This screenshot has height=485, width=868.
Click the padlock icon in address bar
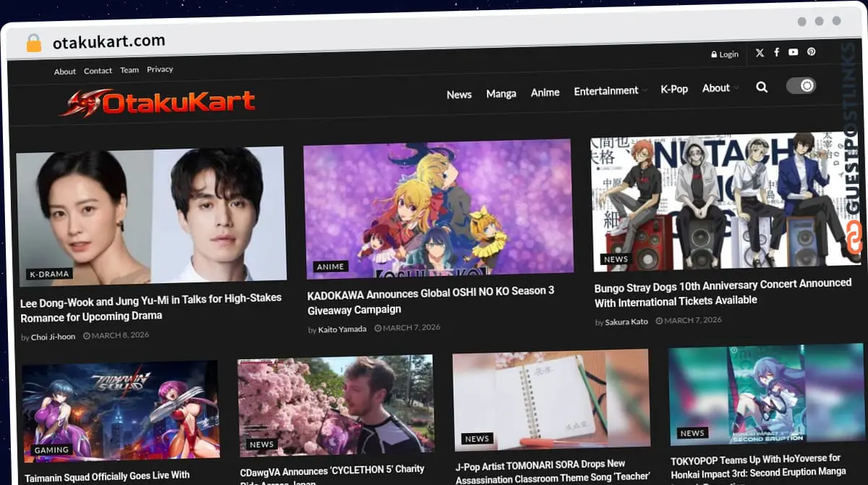33,43
